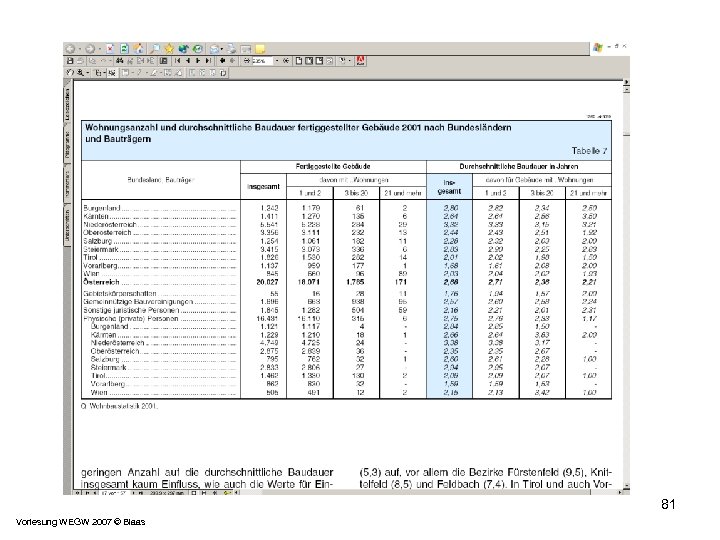
Task: Select the Graphics Select tool
Action: click(x=112, y=73)
